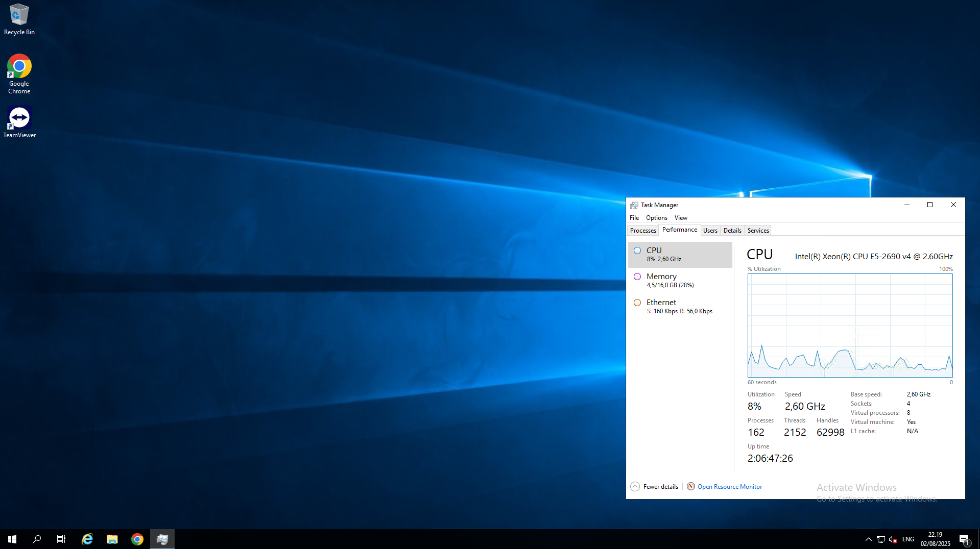Image resolution: width=980 pixels, height=549 pixels.
Task: Close the Task Manager window
Action: (953, 205)
